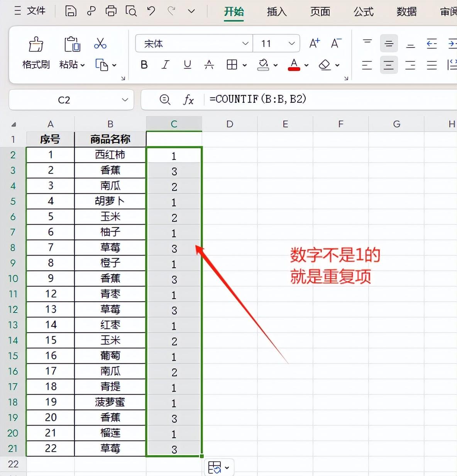Image resolution: width=457 pixels, height=476 pixels.
Task: Decrease font size with A- icon
Action: (x=336, y=43)
